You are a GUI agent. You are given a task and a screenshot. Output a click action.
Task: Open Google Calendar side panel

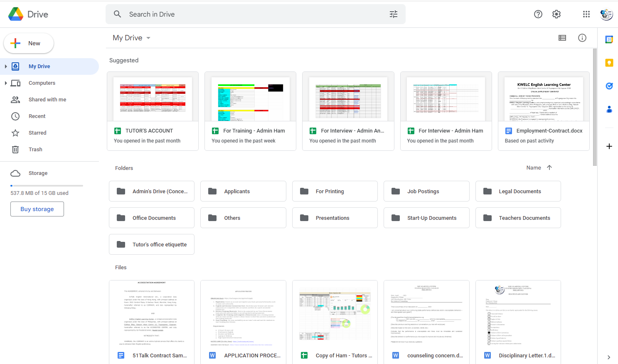[609, 39]
